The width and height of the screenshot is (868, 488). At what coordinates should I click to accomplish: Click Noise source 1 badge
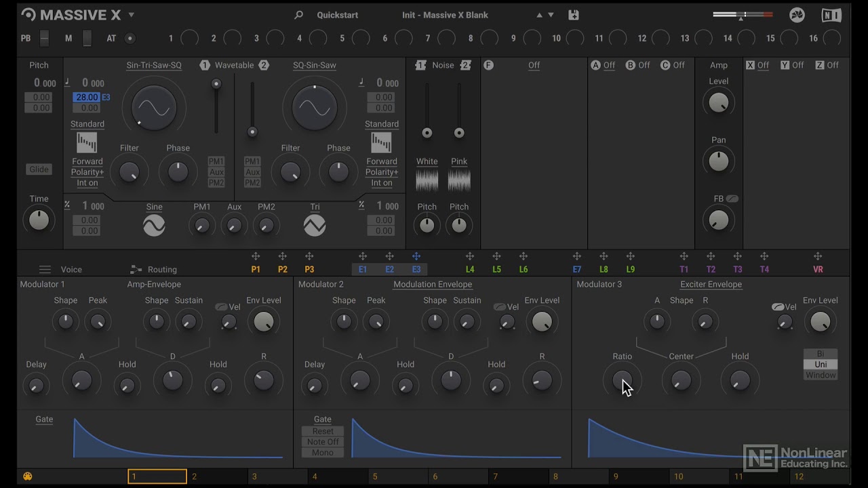[420, 65]
